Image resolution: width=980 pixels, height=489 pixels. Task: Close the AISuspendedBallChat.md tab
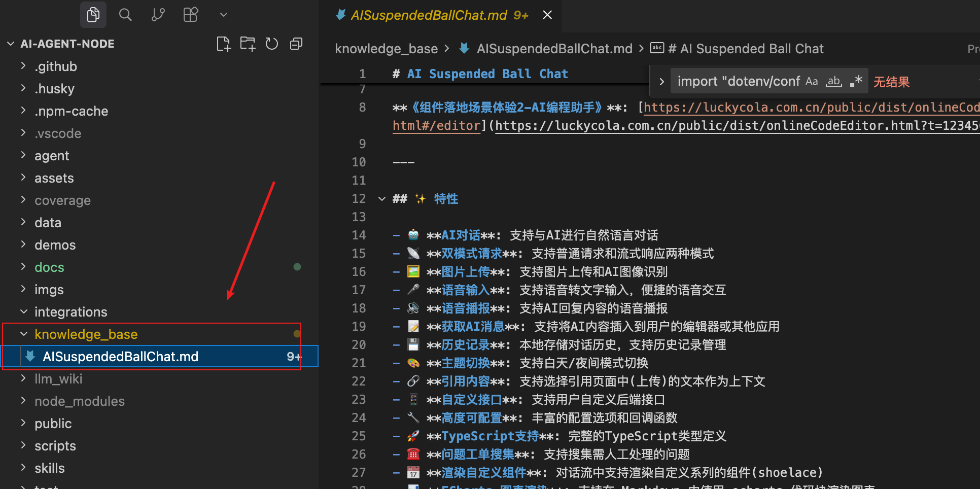(x=547, y=15)
